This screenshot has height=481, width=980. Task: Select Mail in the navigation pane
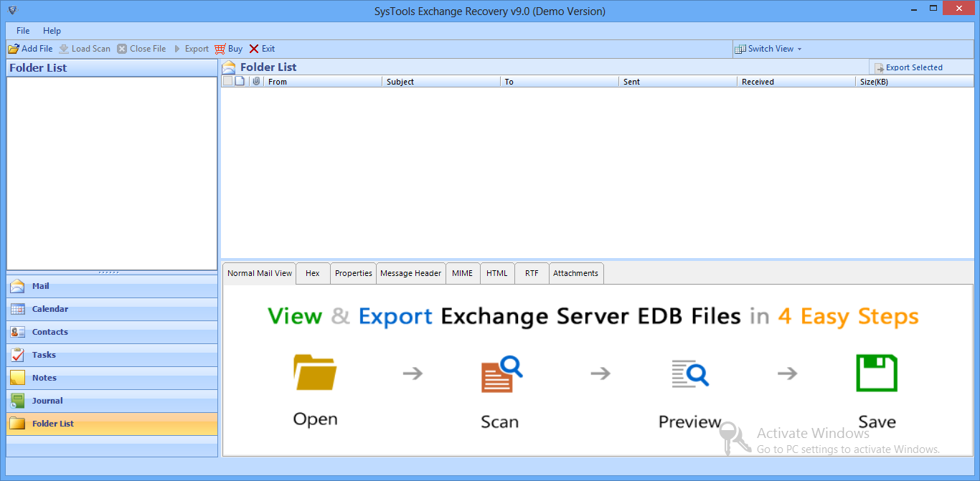(x=112, y=287)
